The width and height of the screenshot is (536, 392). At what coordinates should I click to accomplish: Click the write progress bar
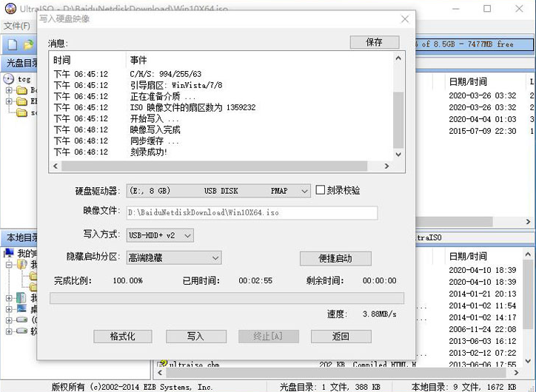(226, 298)
